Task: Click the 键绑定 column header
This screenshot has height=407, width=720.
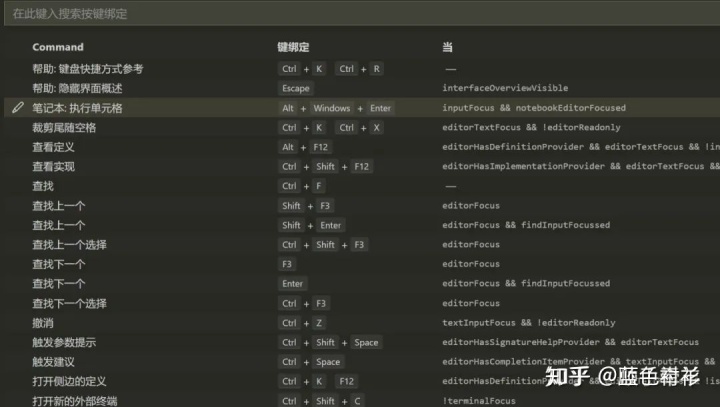Action: [x=293, y=47]
